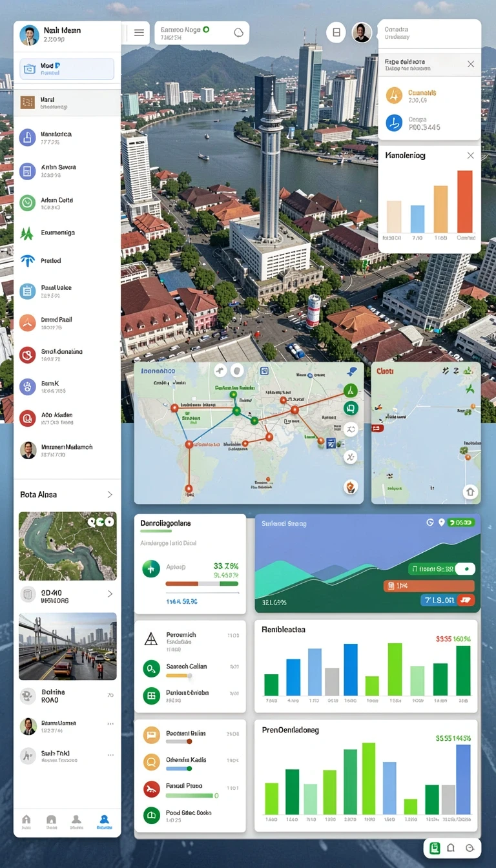The image size is (496, 868).
Task: Click the green Perniorn bbiabe grid icon
Action: [150, 696]
